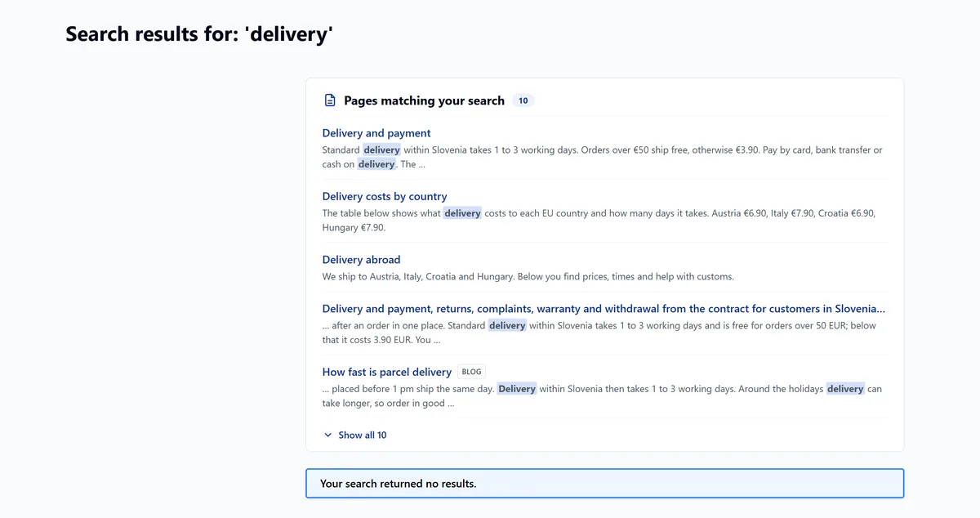
Task: Click snippet 'The table below shows what delivery'
Action: click(599, 221)
